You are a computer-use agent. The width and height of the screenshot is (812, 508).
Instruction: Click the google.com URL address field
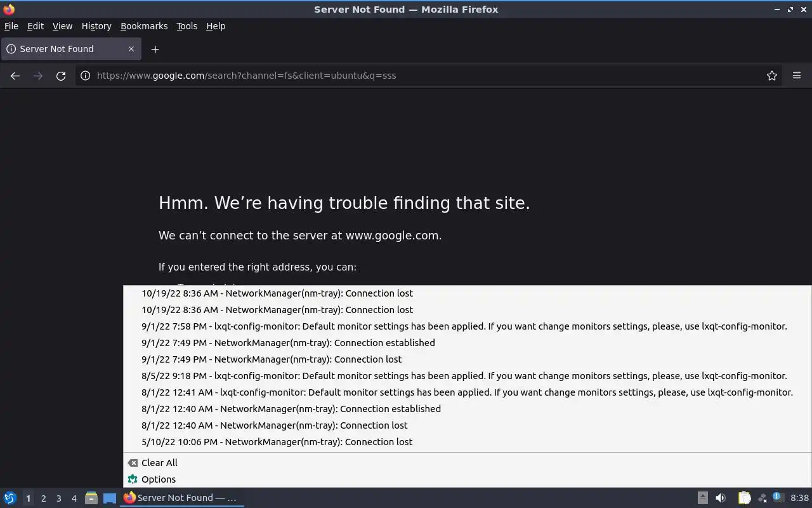coord(419,76)
